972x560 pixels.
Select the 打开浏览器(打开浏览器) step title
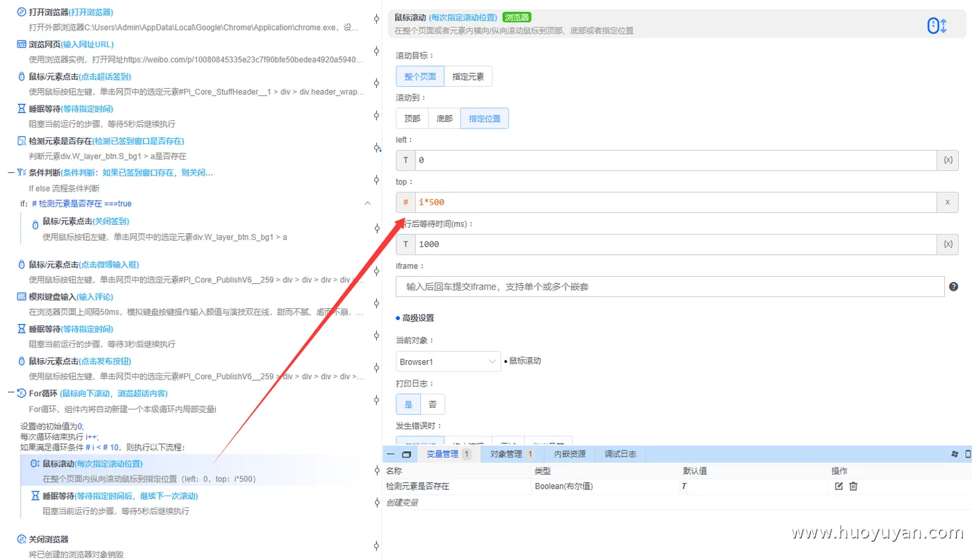pyautogui.click(x=71, y=12)
